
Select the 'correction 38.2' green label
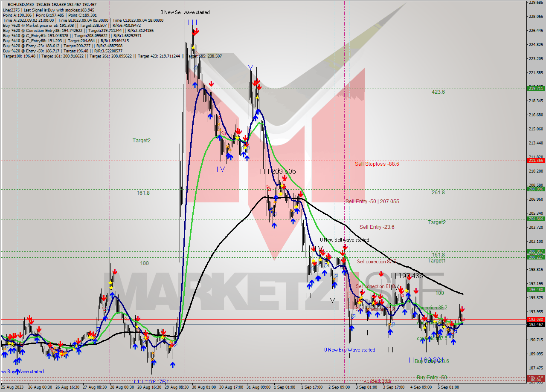click(x=433, y=308)
